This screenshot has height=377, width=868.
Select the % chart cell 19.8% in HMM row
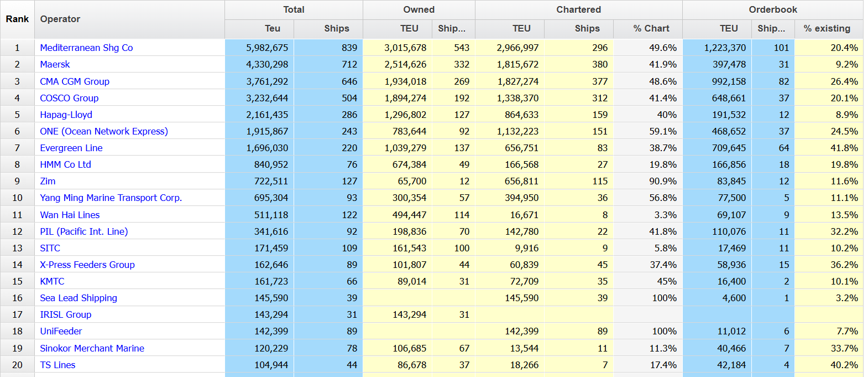[x=648, y=164]
